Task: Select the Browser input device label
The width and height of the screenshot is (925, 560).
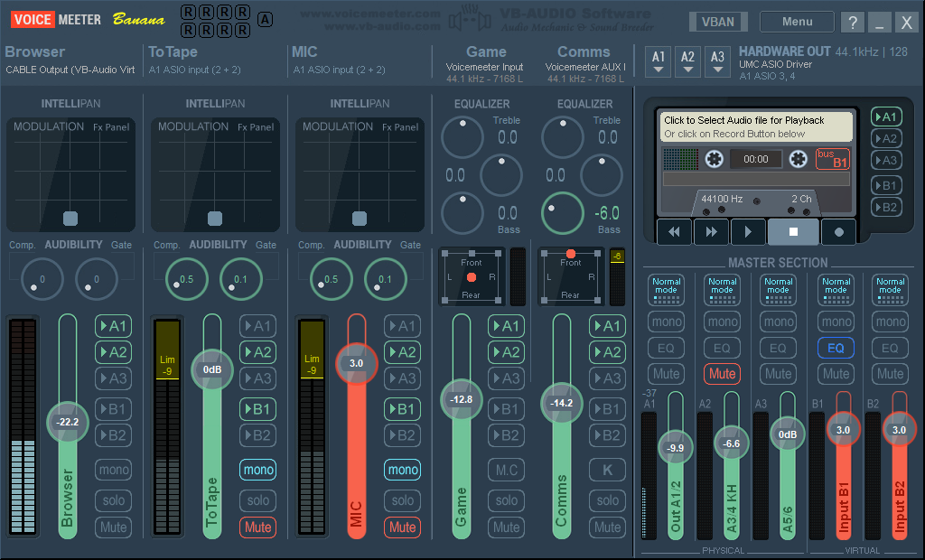Action: (70, 70)
